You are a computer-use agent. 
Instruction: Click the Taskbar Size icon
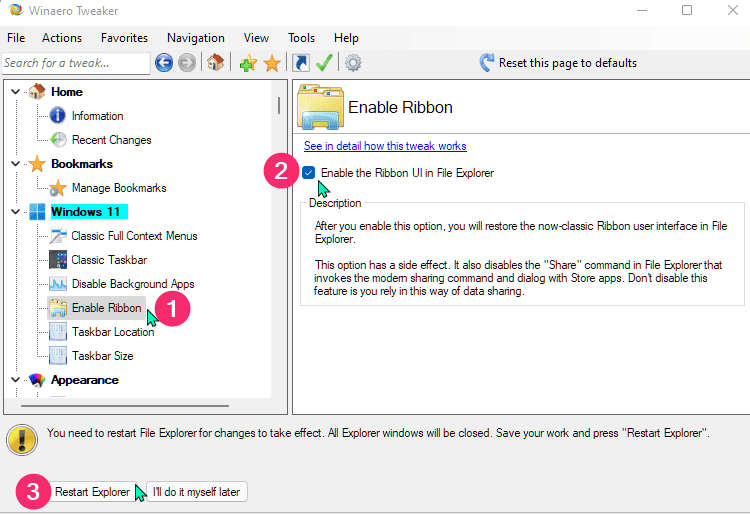click(x=58, y=356)
